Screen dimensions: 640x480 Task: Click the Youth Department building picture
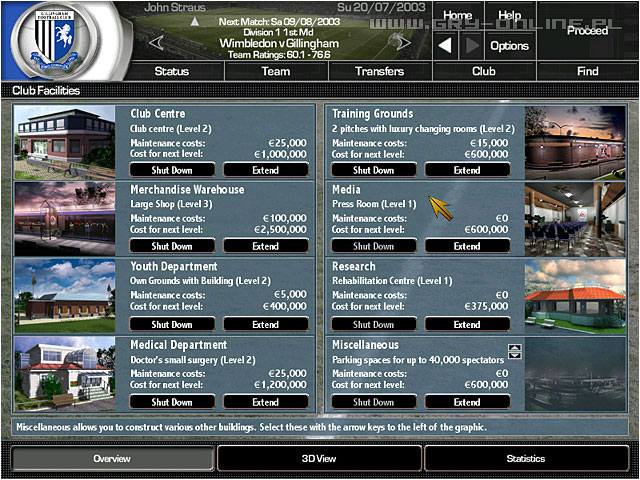pyautogui.click(x=65, y=296)
